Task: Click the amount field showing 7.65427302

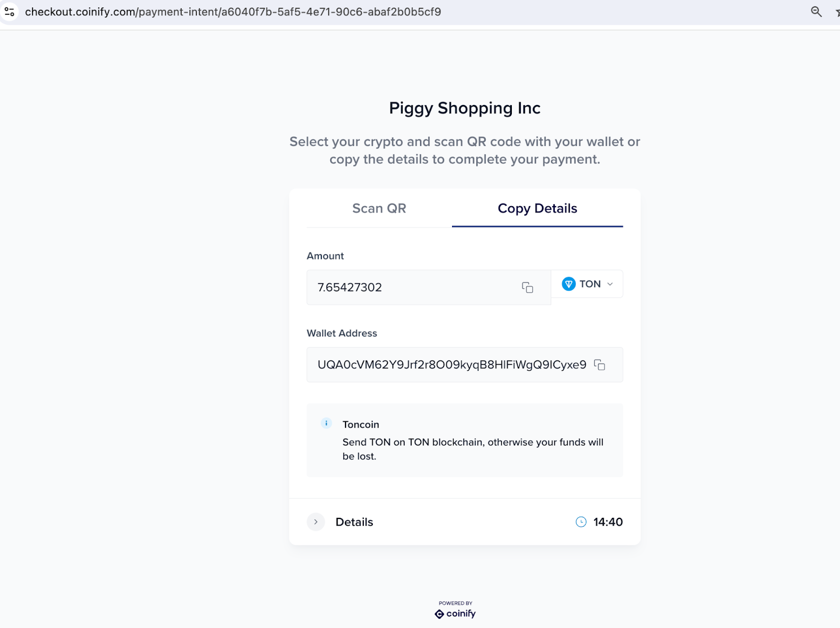Action: pyautogui.click(x=428, y=288)
